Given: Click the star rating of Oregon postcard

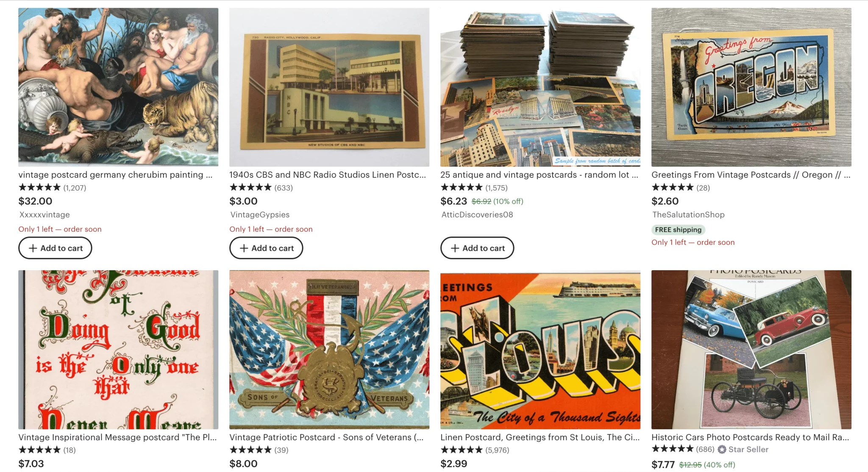Looking at the screenshot, I should point(673,187).
